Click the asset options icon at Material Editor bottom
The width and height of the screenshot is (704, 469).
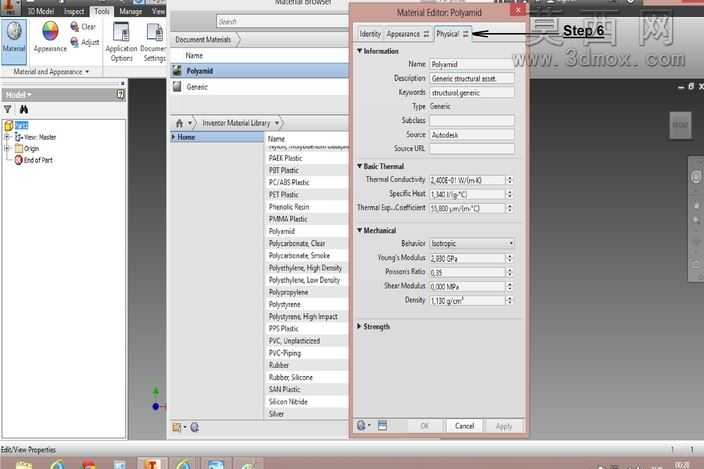click(x=361, y=425)
